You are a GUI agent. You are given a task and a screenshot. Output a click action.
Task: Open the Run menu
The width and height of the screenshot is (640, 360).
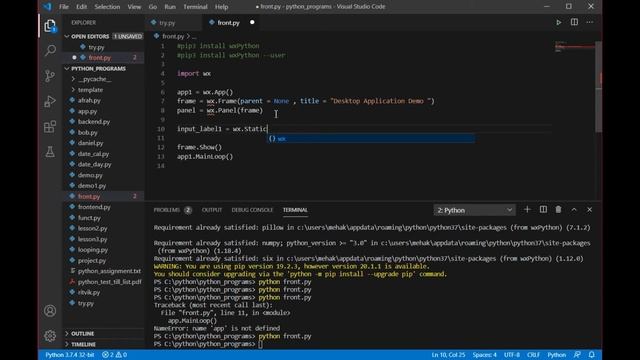[x=170, y=7]
